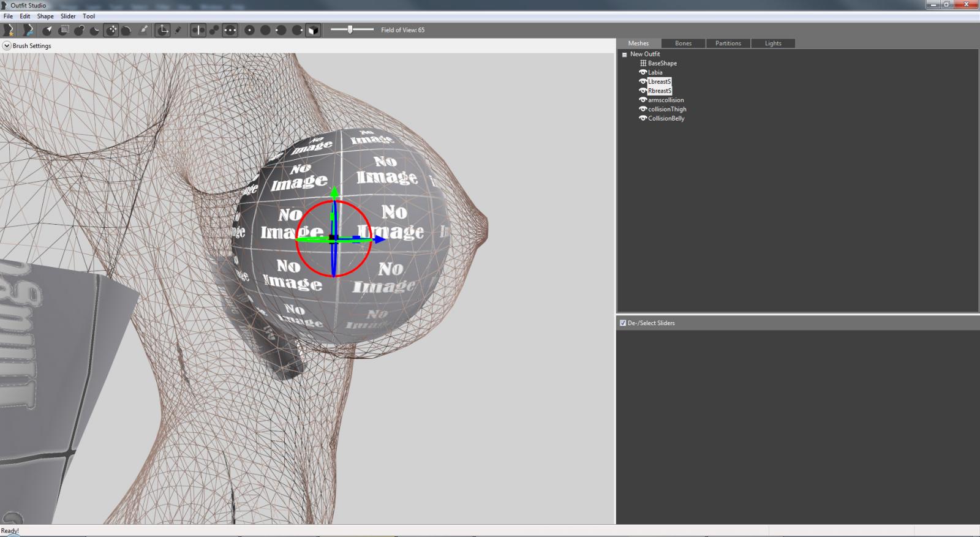Image resolution: width=980 pixels, height=537 pixels.
Task: Select the CollisionBelly mesh name
Action: click(x=666, y=118)
